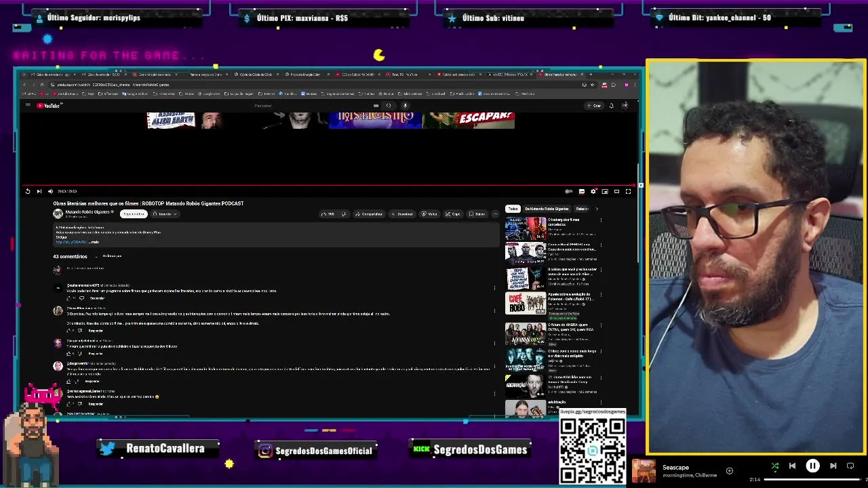Open the YouTube hamburger menu
This screenshot has height=488, width=868.
[28, 106]
